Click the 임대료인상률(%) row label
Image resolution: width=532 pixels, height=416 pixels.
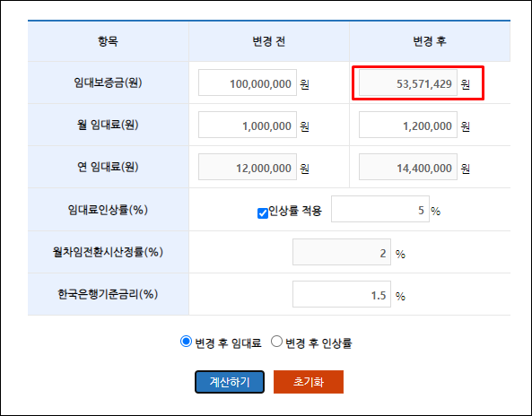point(108,210)
